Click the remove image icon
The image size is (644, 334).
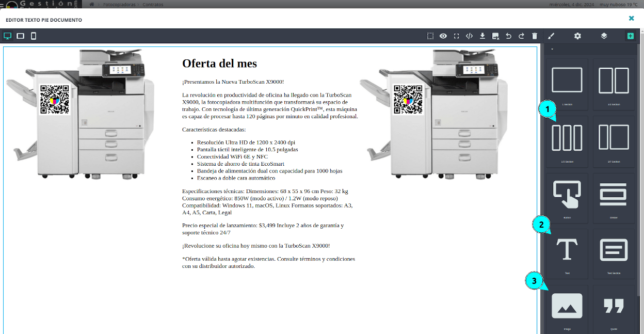(x=496, y=36)
